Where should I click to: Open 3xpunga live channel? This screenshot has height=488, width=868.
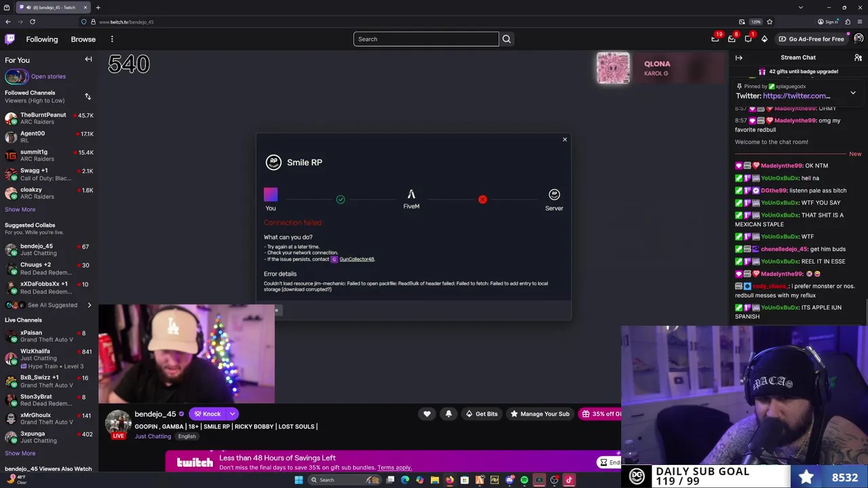[49, 437]
